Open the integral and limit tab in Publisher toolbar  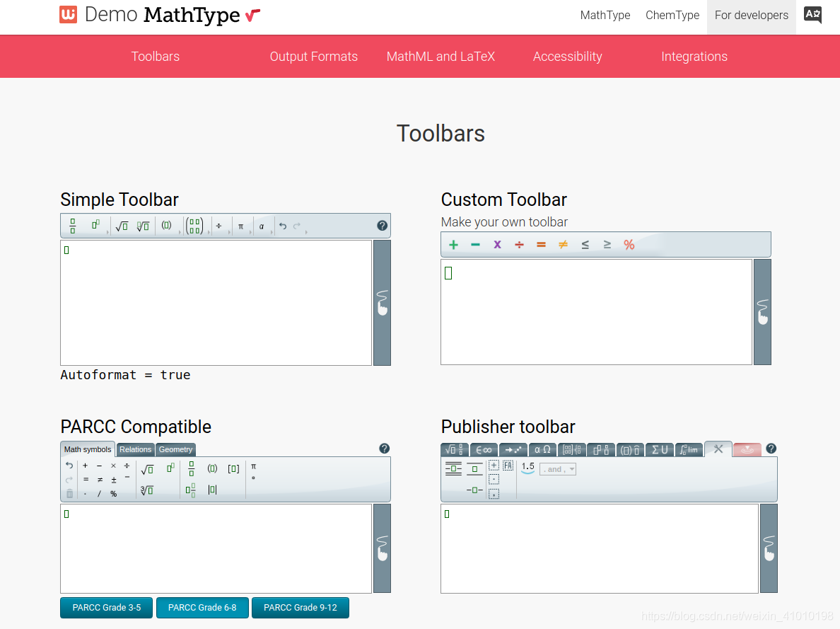pyautogui.click(x=689, y=450)
